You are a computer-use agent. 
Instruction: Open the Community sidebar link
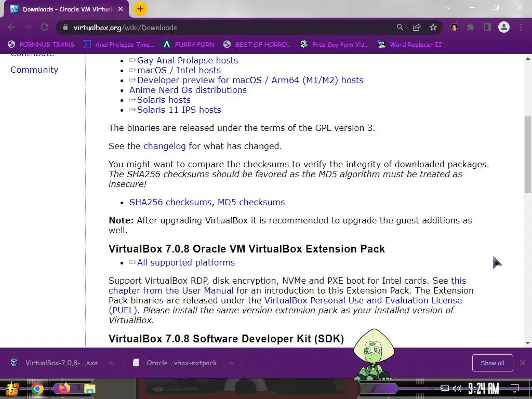pos(34,70)
